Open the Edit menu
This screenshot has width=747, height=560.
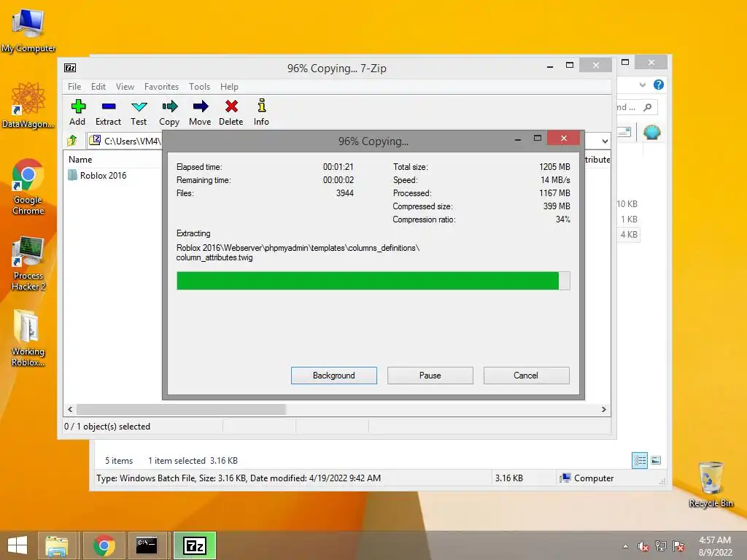(98, 87)
